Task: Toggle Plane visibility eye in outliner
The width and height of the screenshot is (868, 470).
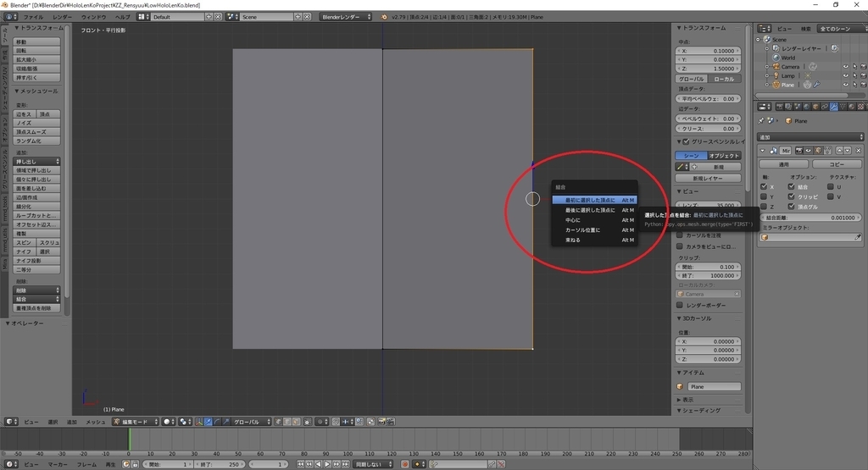Action: 845,85
